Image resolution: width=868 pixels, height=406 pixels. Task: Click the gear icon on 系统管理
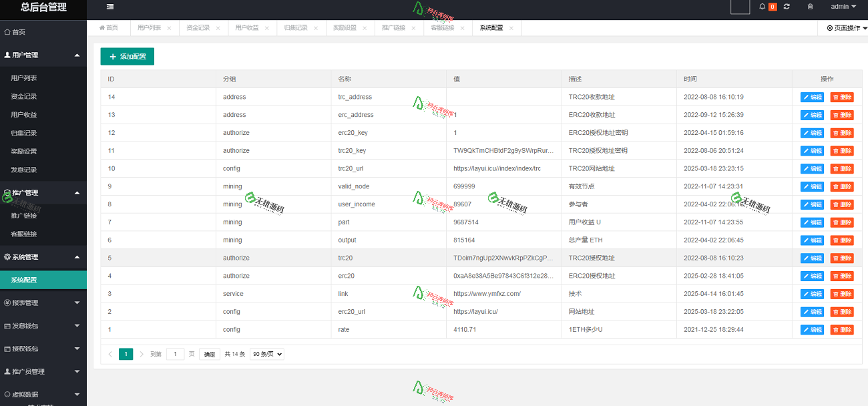[x=8, y=256]
